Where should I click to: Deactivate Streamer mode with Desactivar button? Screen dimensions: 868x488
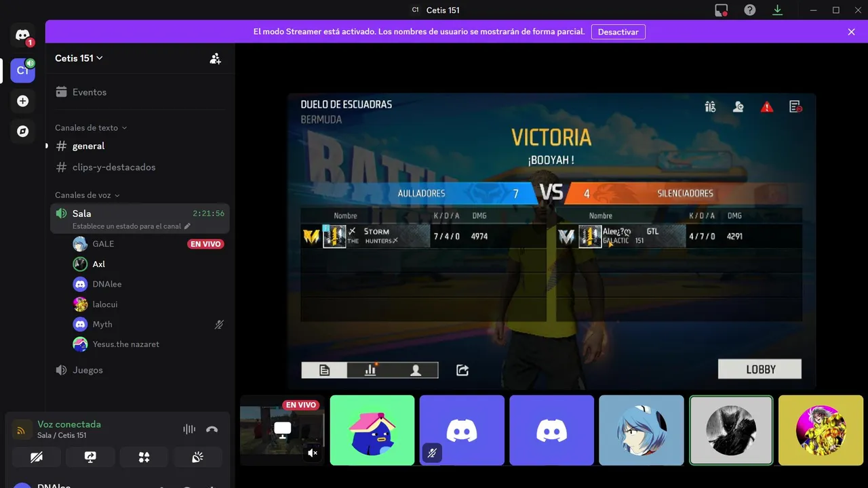click(x=618, y=32)
